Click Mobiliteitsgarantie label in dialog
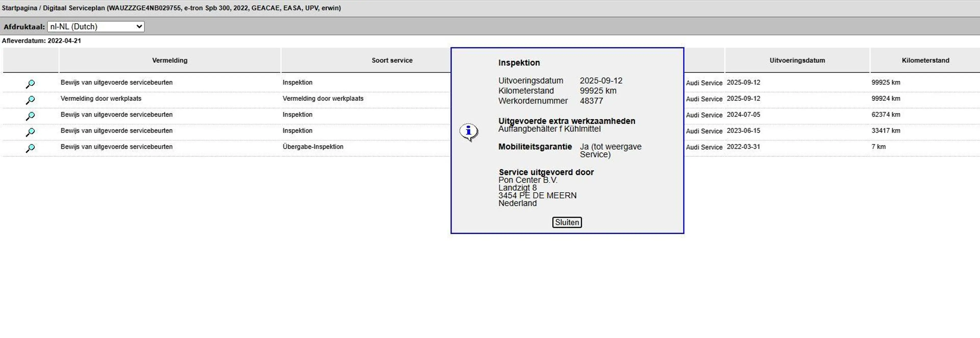 pos(535,147)
